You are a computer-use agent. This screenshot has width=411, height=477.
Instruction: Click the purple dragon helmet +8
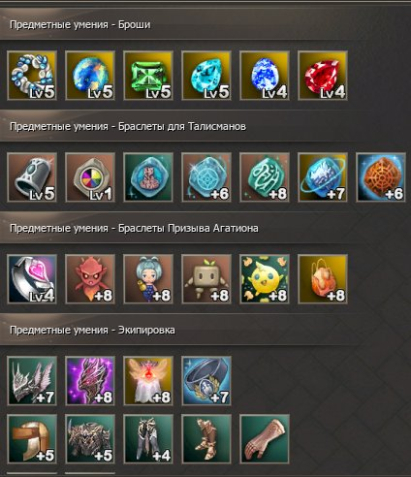tap(90, 381)
